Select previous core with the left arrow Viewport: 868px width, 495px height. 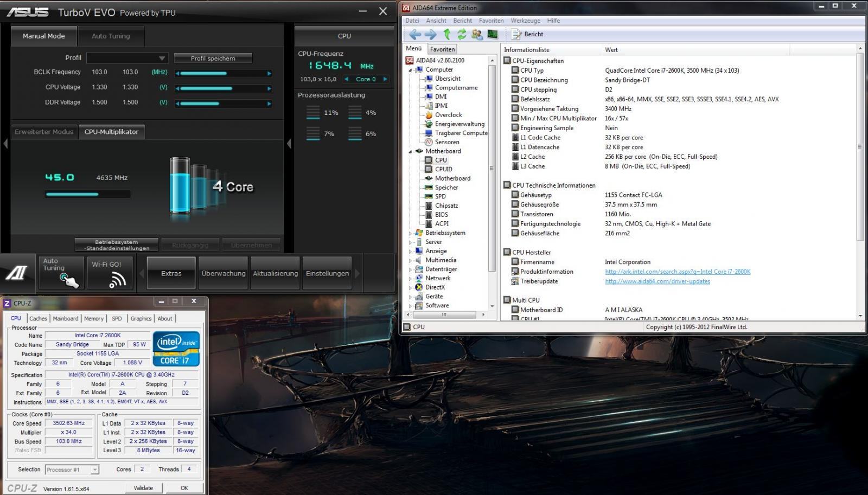(x=347, y=79)
